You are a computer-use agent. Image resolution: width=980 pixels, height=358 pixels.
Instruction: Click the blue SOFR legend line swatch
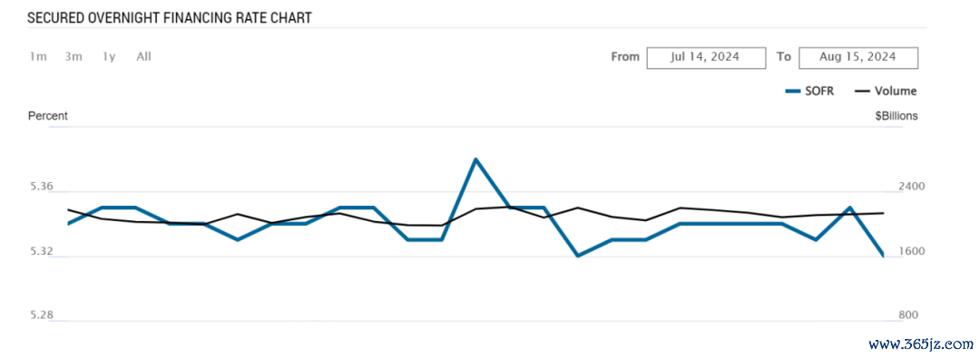click(793, 92)
